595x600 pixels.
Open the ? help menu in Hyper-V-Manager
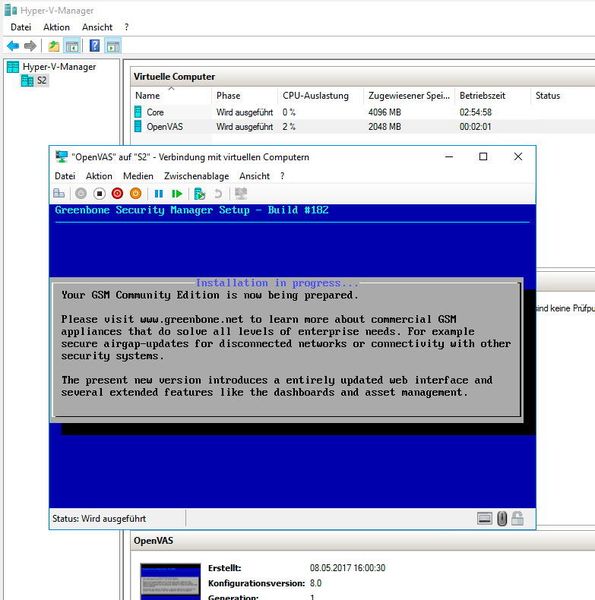126,27
